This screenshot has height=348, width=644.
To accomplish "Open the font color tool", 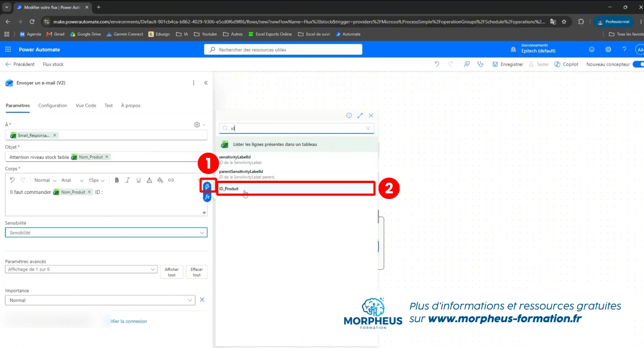I will [149, 180].
